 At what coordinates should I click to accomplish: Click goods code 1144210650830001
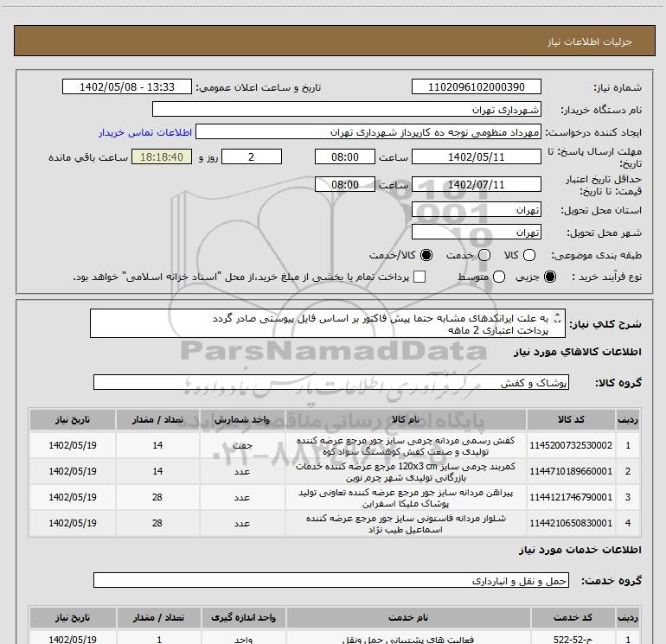point(571,523)
